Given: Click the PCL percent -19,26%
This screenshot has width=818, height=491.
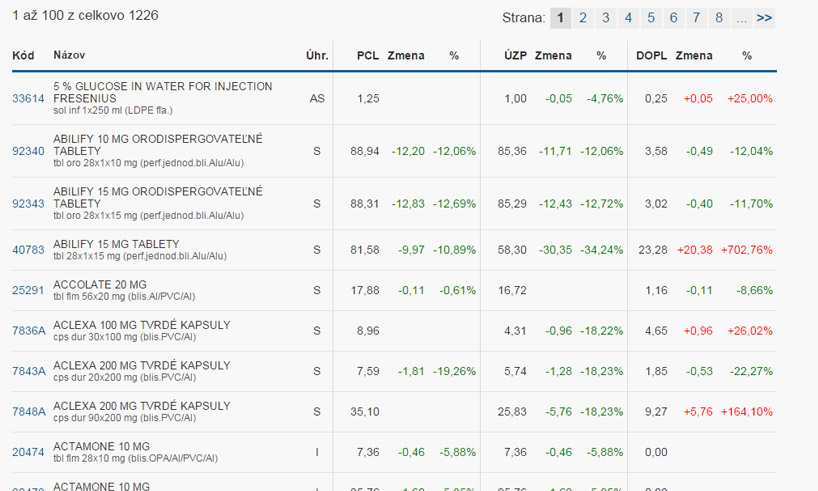Looking at the screenshot, I should (454, 372).
